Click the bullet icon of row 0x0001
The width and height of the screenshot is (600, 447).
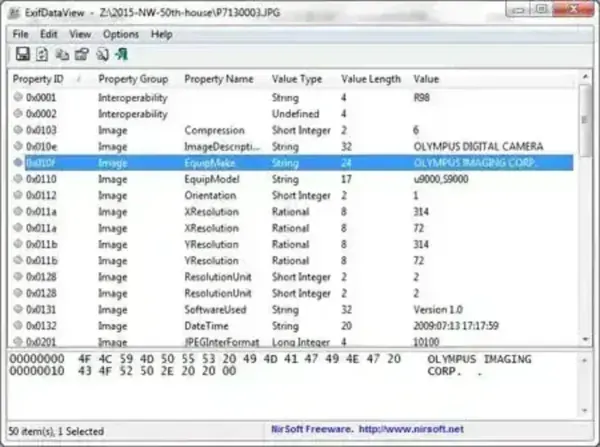18,97
